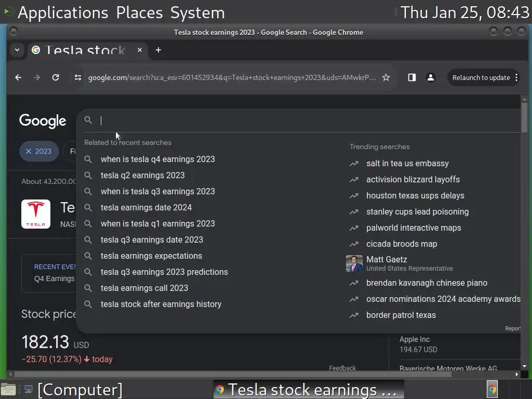Open the Applications menu
532x399 pixels.
(x=63, y=13)
